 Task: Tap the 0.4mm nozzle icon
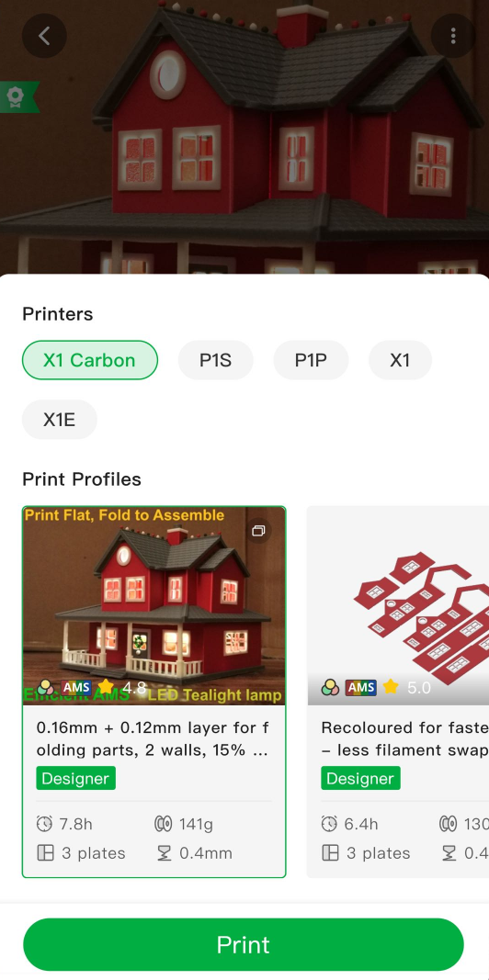tap(164, 853)
